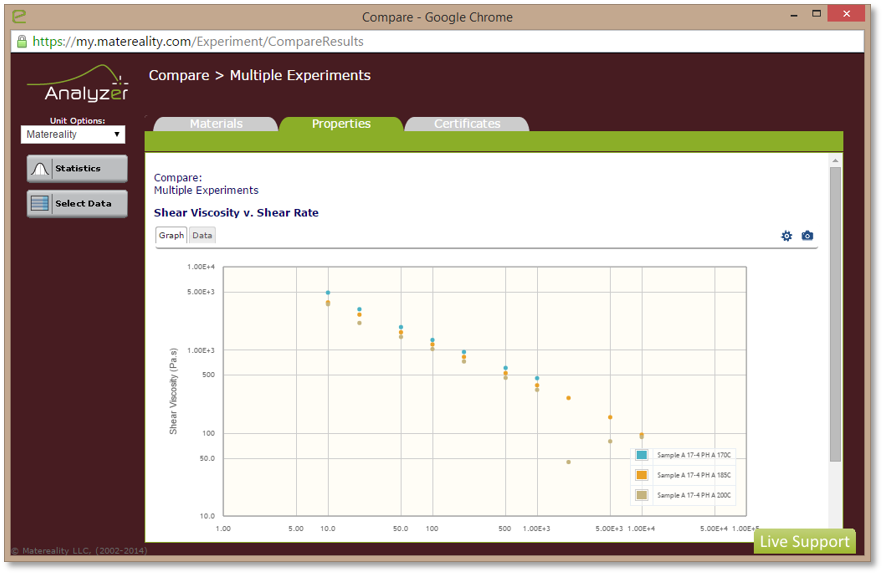Click the Multiple Experiments text under Compare
Image resolution: width=884 pixels, height=575 pixels.
click(x=206, y=191)
